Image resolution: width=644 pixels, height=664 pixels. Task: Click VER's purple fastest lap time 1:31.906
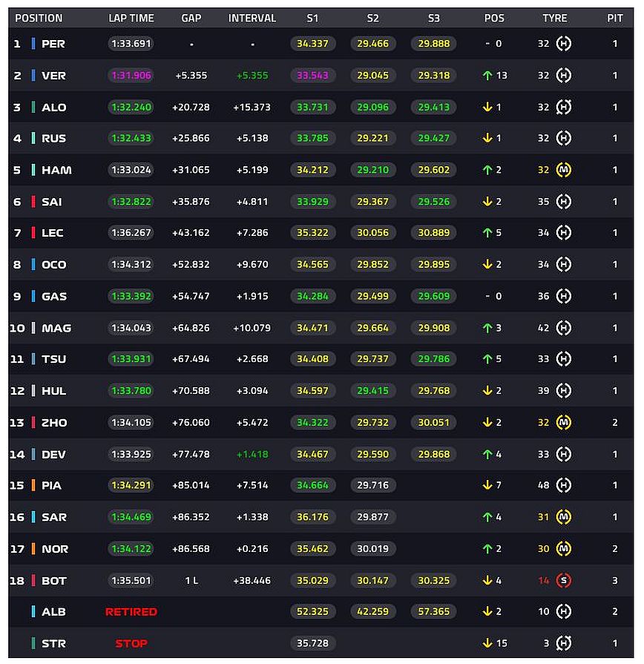(x=131, y=76)
